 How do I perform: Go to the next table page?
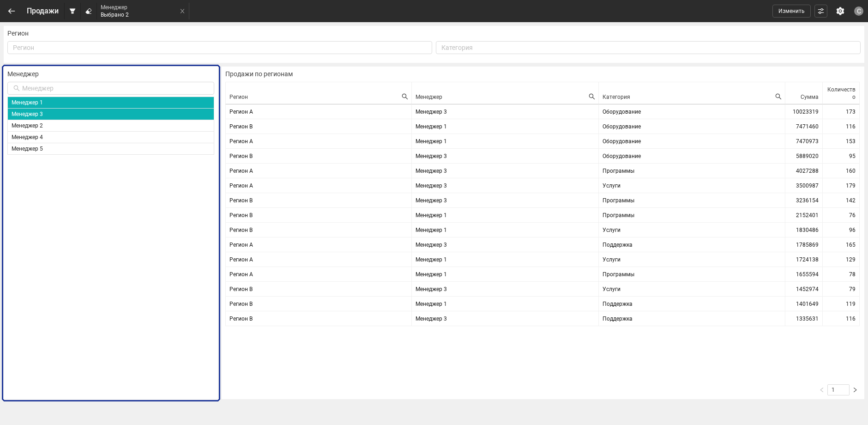pos(855,390)
